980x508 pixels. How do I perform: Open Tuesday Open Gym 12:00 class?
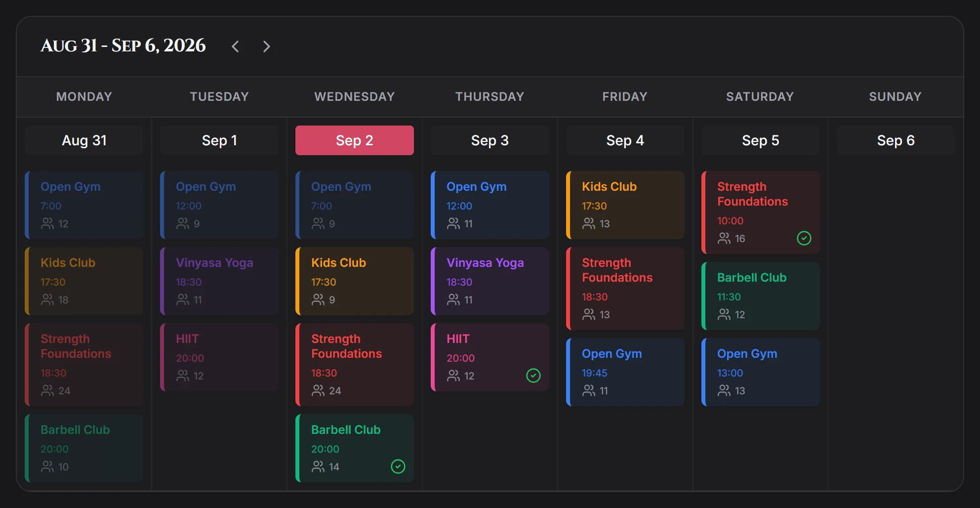[x=219, y=205]
